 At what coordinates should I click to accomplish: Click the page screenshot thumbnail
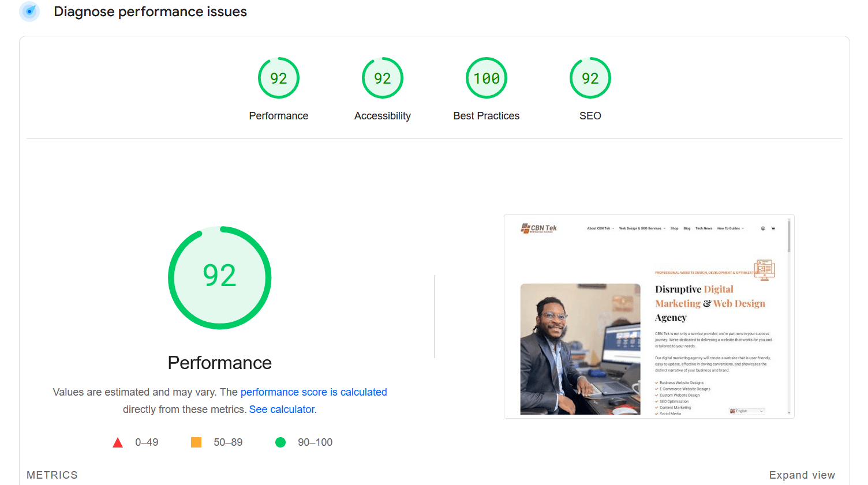click(649, 316)
